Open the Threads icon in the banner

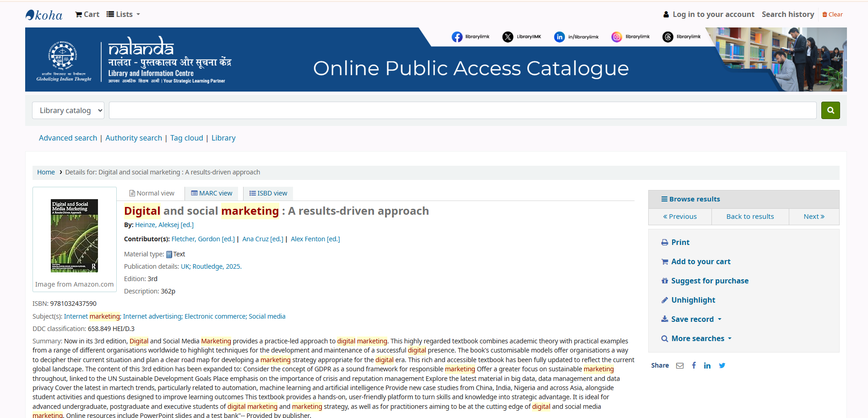point(667,37)
